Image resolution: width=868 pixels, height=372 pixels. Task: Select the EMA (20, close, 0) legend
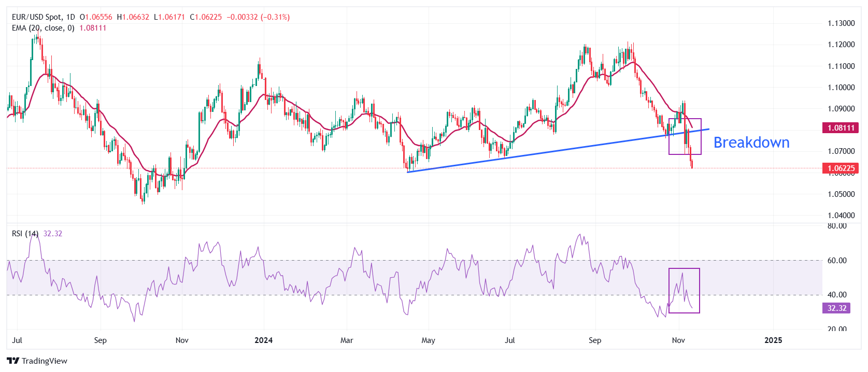coord(43,28)
